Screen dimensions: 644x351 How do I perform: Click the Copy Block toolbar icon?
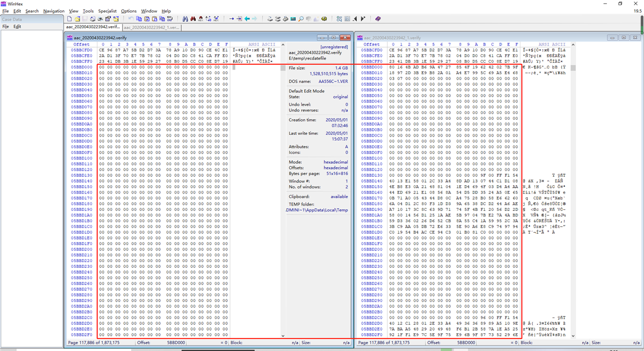pyautogui.click(x=139, y=19)
